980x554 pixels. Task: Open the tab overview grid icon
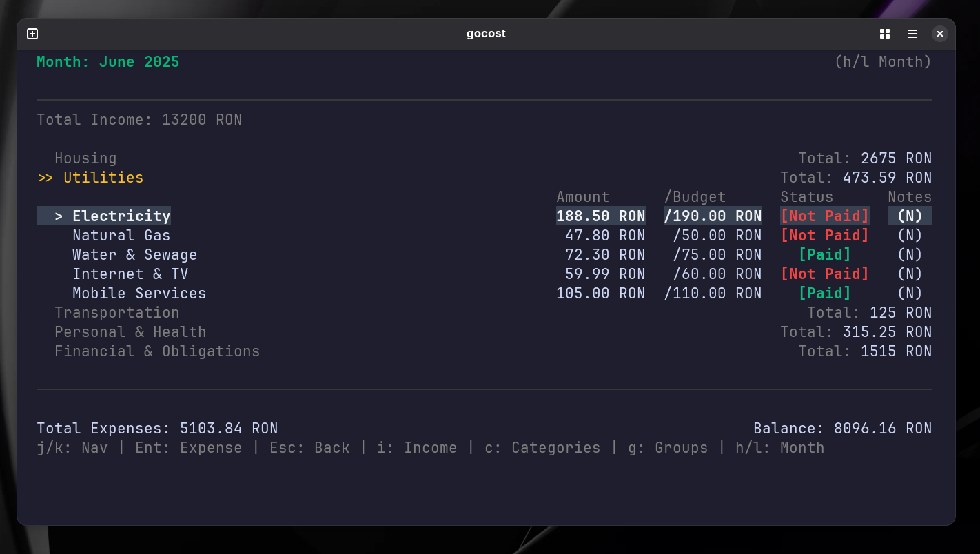click(x=885, y=34)
